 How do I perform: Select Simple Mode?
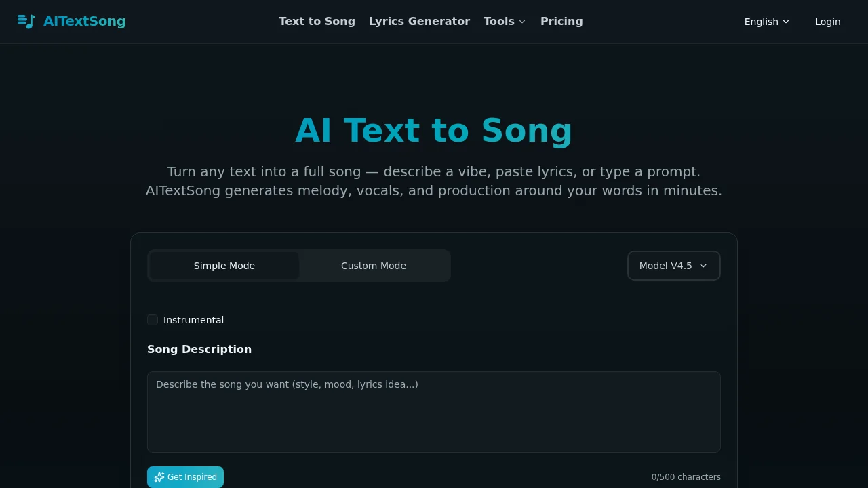tap(224, 266)
